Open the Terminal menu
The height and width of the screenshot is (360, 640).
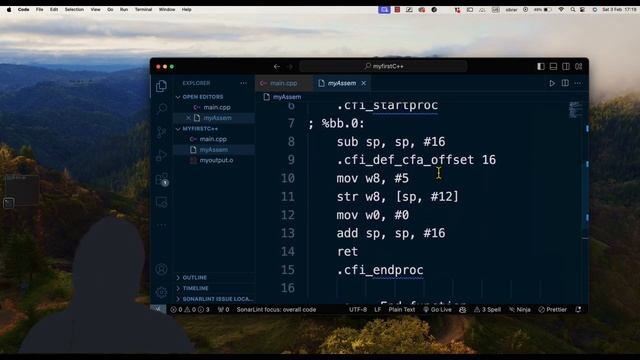[143, 9]
